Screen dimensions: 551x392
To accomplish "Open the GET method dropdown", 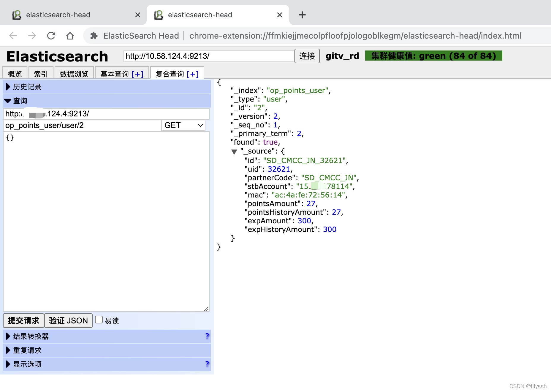I will tap(183, 125).
